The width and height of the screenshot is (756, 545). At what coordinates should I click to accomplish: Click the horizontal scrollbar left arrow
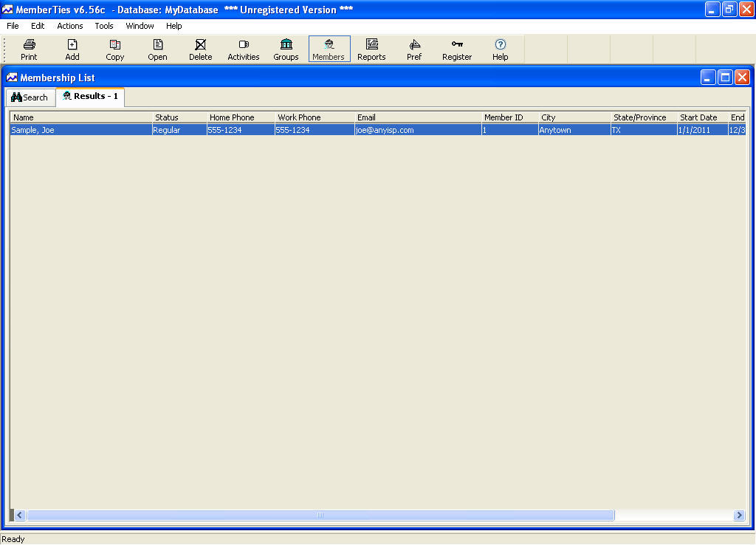pyautogui.click(x=20, y=515)
